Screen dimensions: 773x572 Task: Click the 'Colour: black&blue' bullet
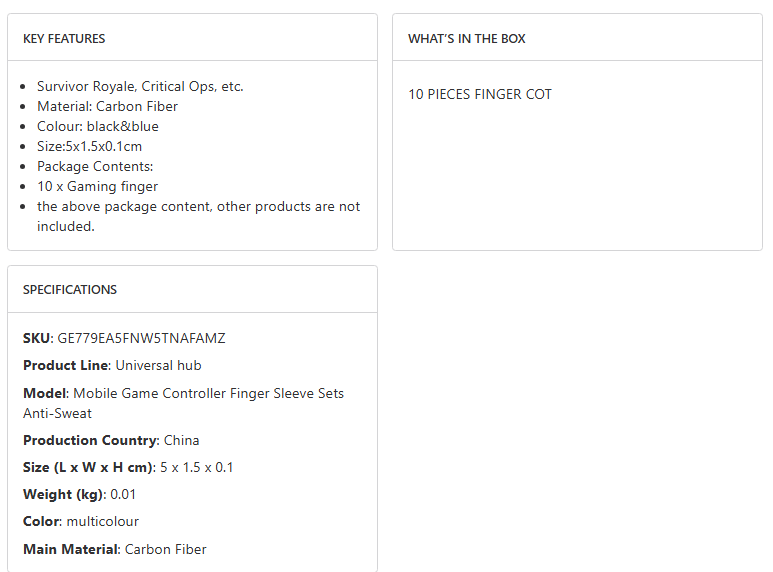[x=98, y=127]
